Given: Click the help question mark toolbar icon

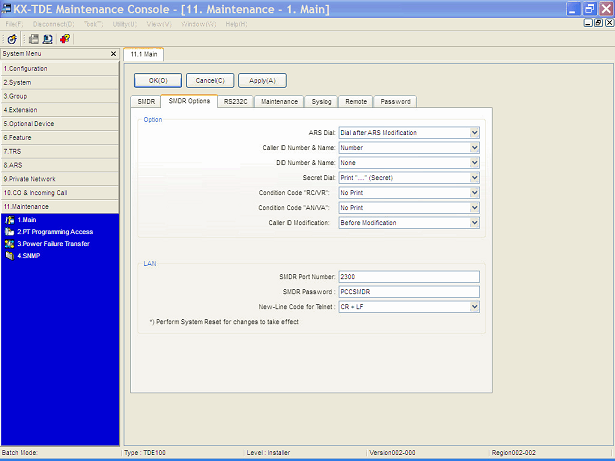Looking at the screenshot, I should click(65, 38).
